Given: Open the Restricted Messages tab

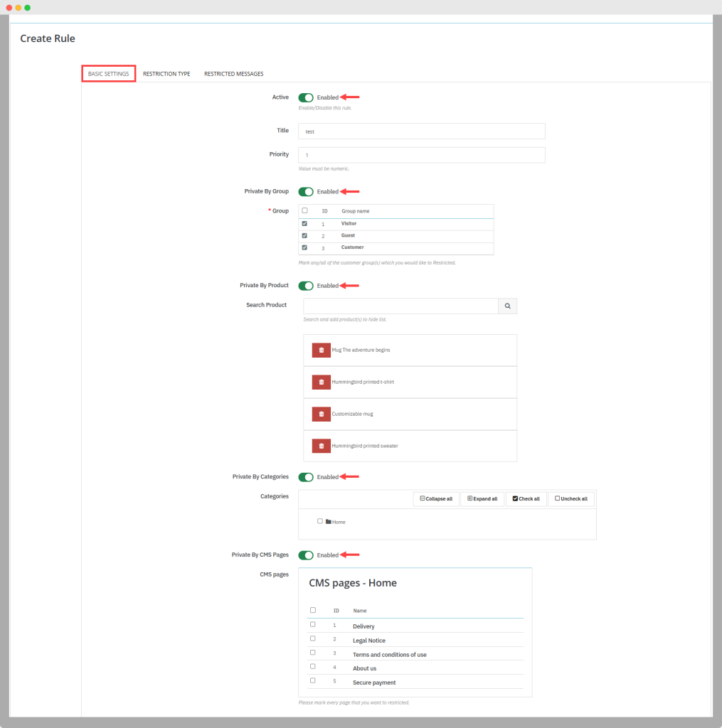Looking at the screenshot, I should click(233, 74).
